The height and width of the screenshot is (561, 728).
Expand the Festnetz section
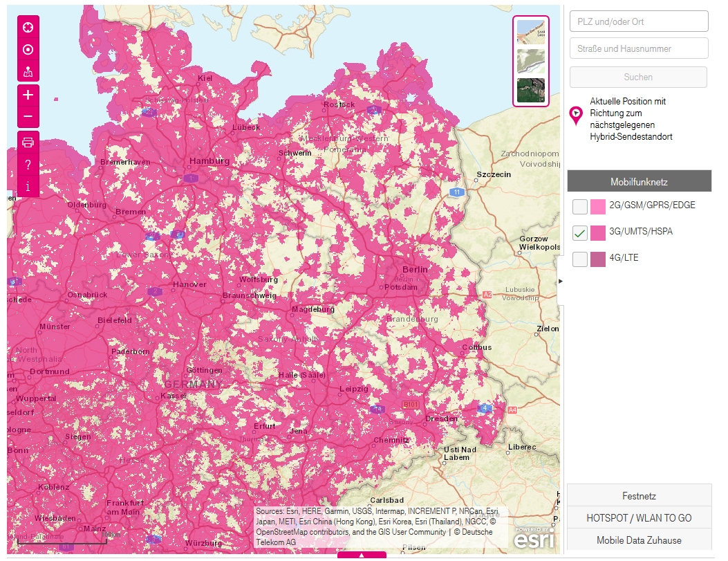tap(639, 496)
